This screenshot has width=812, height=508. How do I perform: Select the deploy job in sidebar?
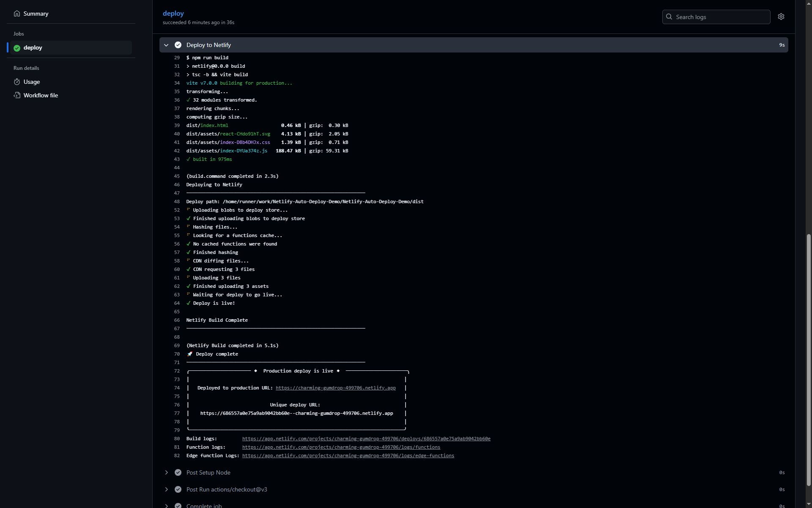(x=71, y=47)
